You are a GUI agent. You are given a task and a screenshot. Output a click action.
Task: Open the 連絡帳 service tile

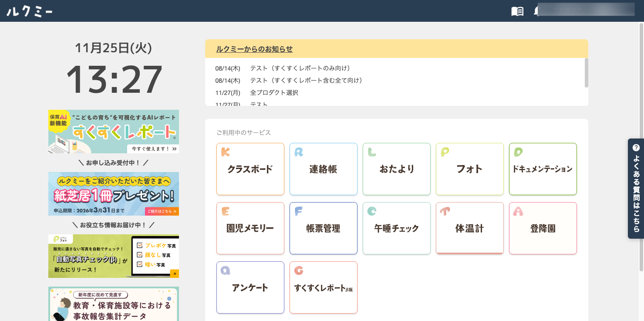(324, 169)
